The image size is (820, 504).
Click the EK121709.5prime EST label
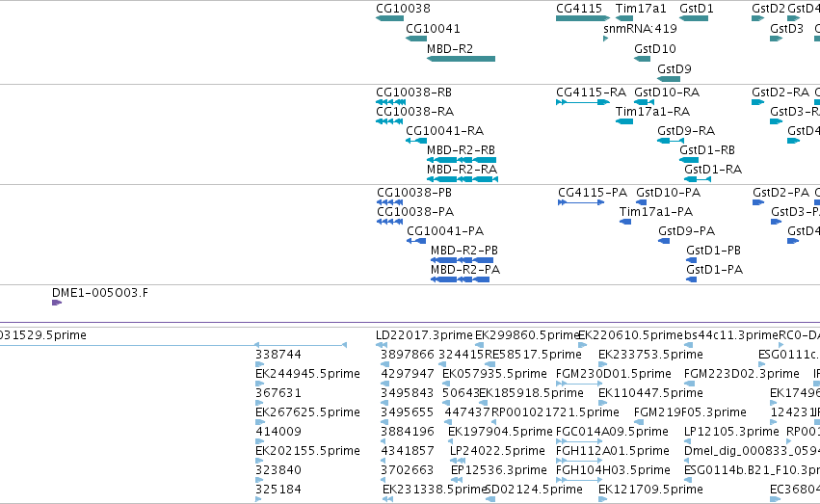click(650, 490)
